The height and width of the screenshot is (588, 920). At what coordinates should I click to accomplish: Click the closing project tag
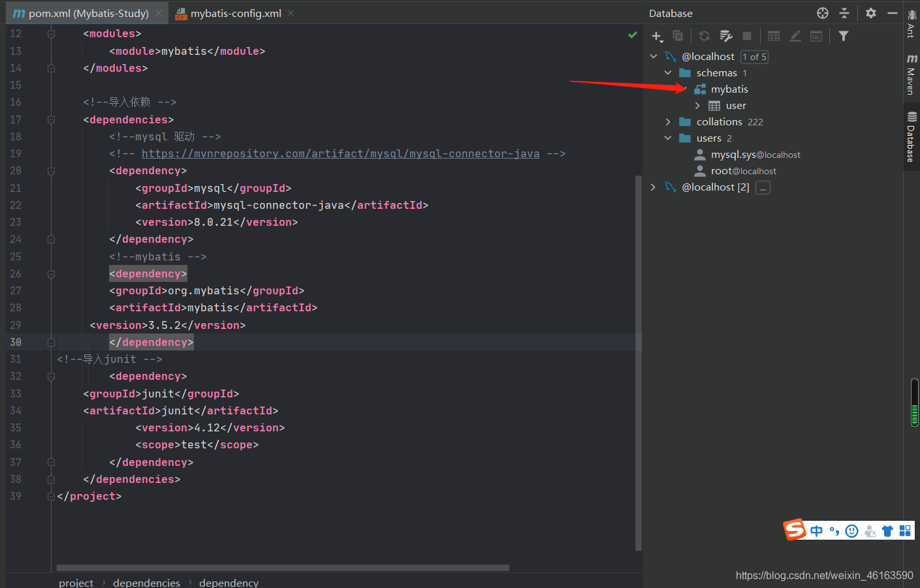tap(89, 497)
